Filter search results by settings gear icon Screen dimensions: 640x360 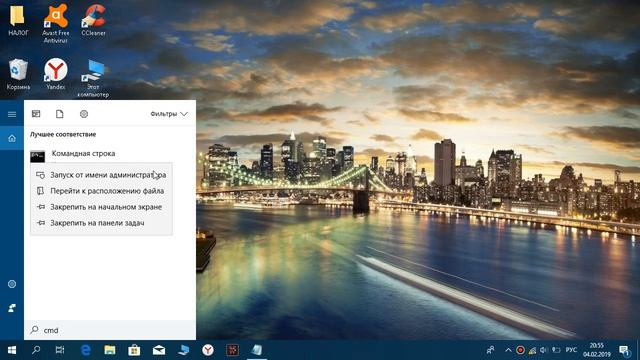click(x=84, y=114)
